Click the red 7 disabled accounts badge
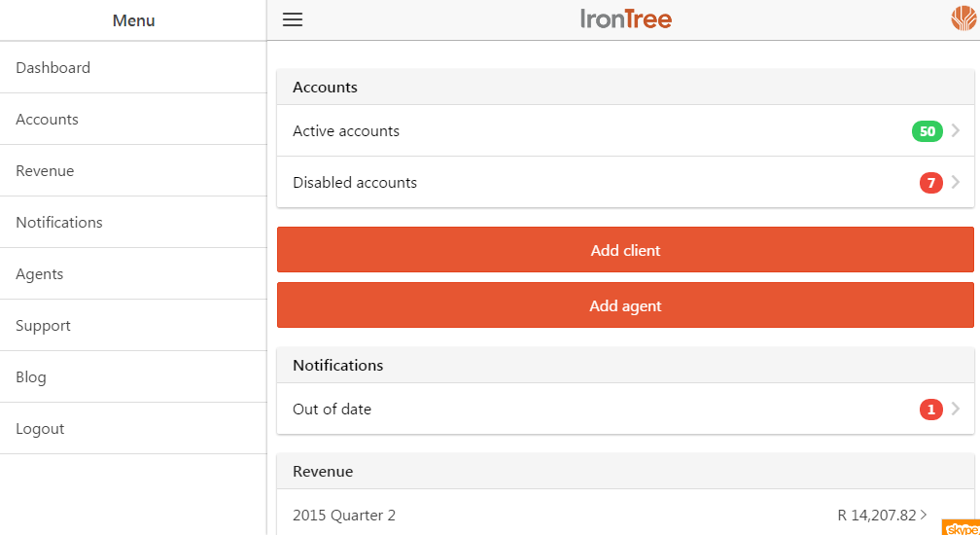This screenshot has height=535, width=980. pyautogui.click(x=930, y=183)
